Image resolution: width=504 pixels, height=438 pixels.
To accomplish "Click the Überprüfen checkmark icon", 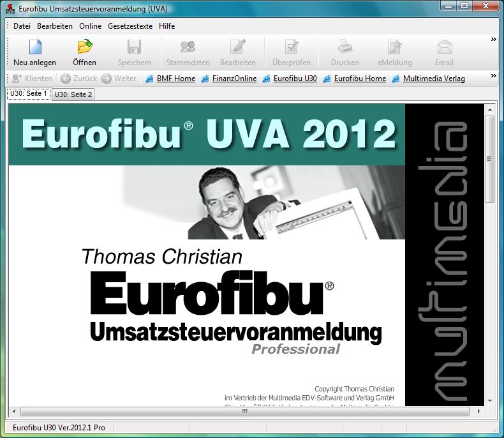I will 292,47.
